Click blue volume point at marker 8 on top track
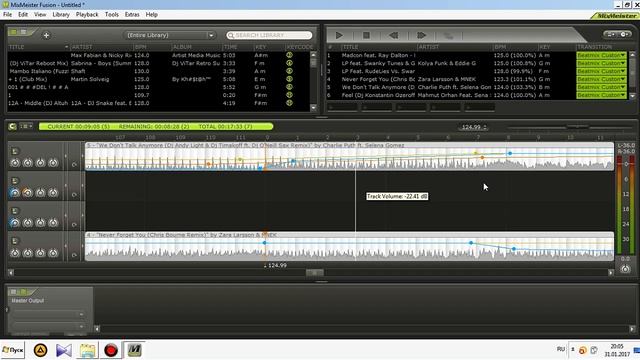 click(510, 153)
